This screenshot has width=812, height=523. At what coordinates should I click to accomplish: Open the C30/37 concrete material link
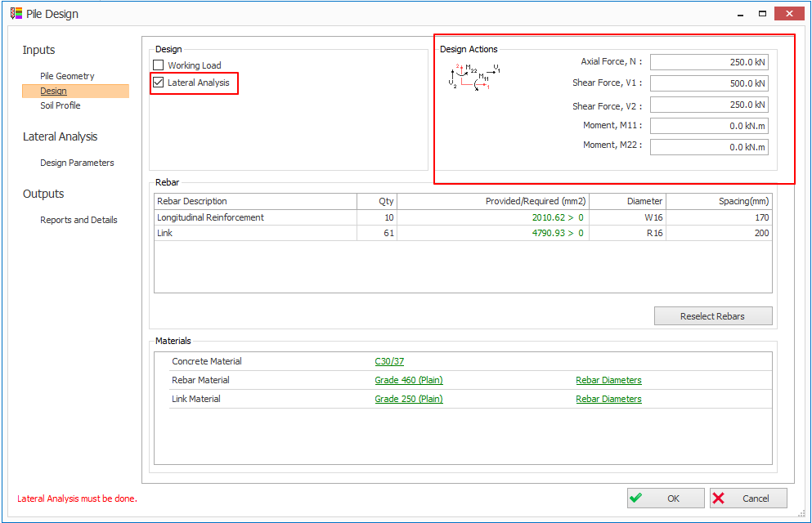click(x=389, y=361)
